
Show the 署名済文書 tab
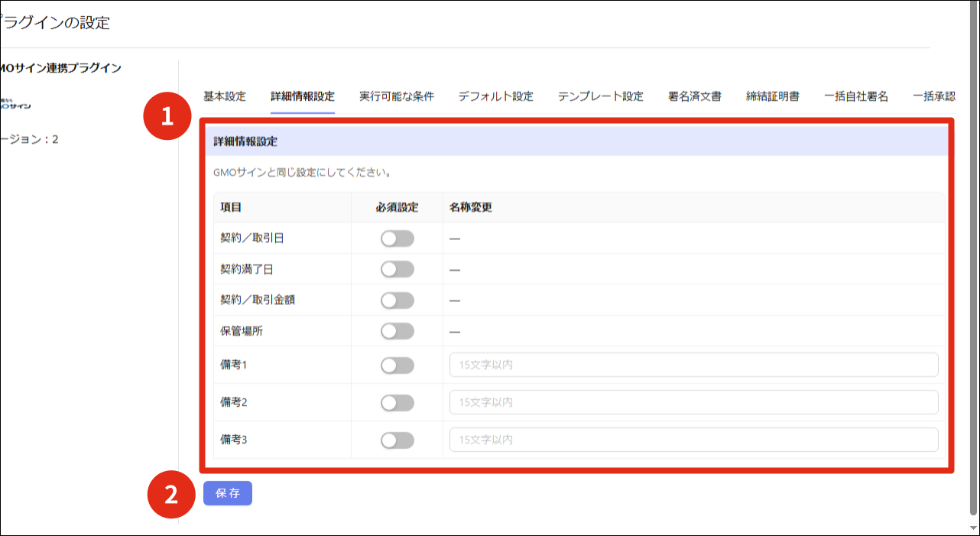(x=695, y=96)
